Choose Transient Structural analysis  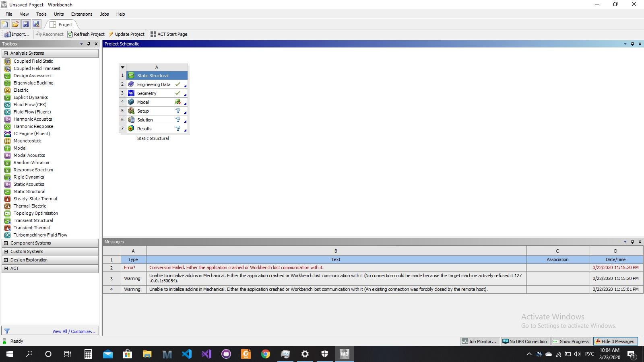coord(33,220)
